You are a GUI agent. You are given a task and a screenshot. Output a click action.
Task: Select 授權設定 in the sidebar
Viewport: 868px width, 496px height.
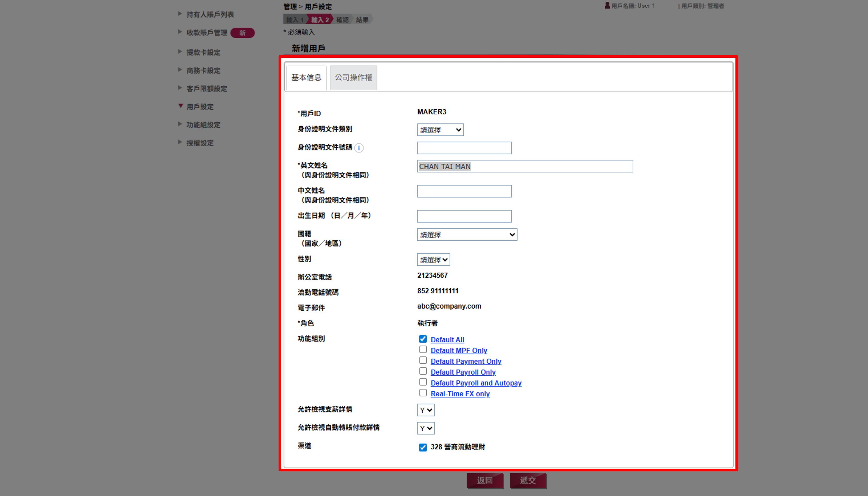point(200,143)
